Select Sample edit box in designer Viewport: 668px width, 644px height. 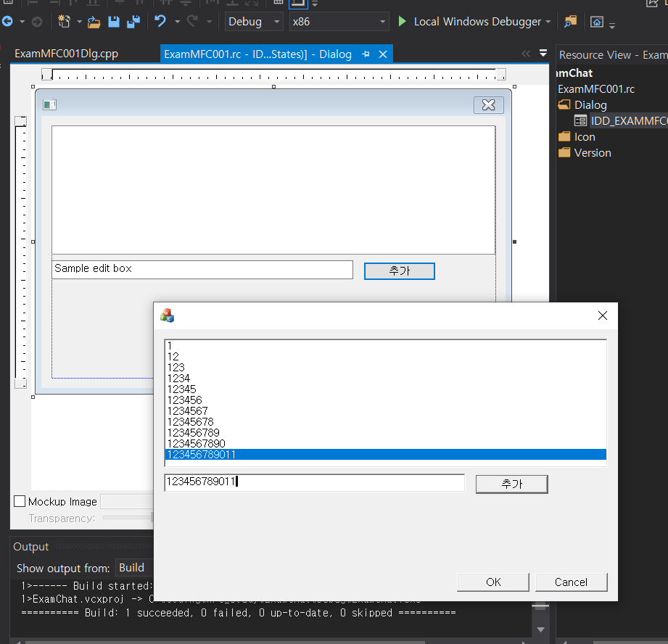(202, 270)
